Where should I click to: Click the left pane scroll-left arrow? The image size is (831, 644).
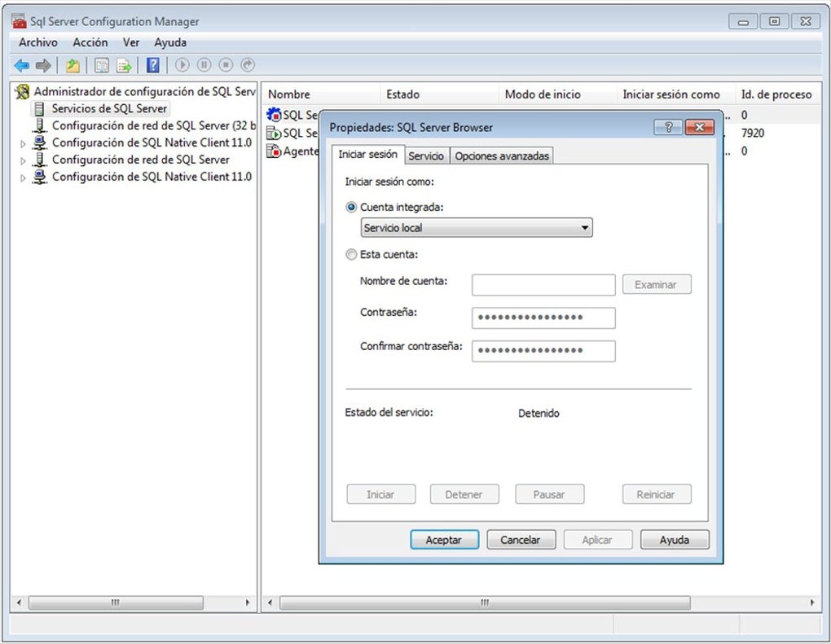pyautogui.click(x=19, y=602)
